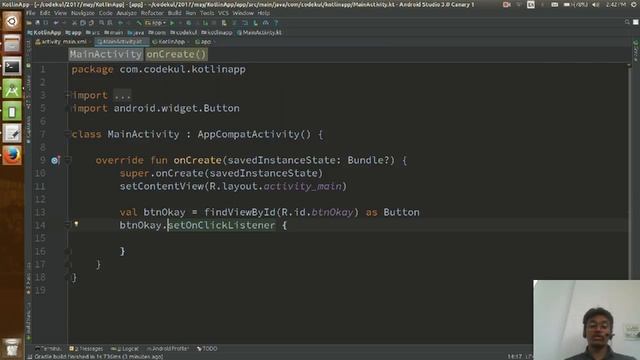
Task: Click the Make Project hammer icon
Action: click(139, 23)
